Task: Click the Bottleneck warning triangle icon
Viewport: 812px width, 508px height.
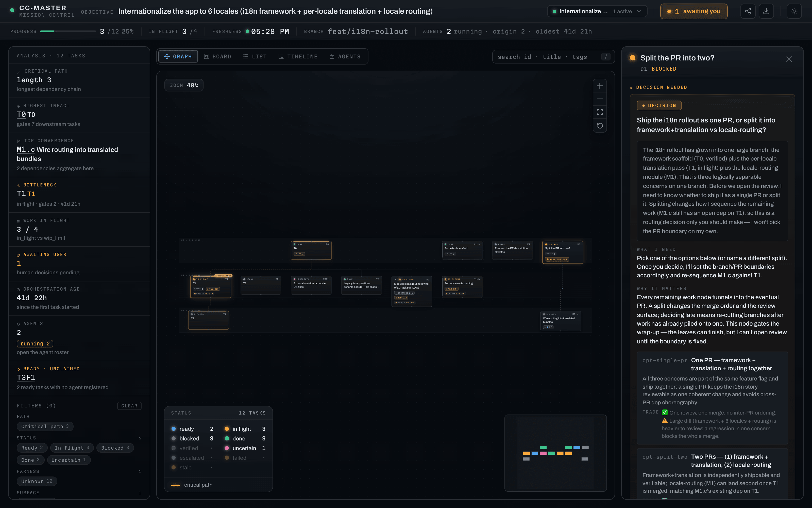Action: pyautogui.click(x=19, y=185)
